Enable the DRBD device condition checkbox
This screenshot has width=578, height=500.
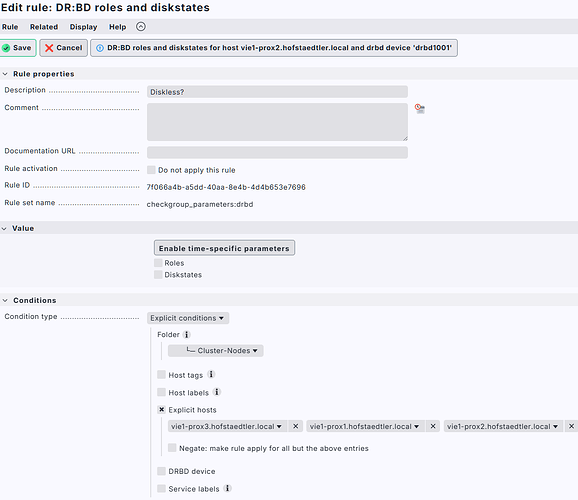[161, 471]
